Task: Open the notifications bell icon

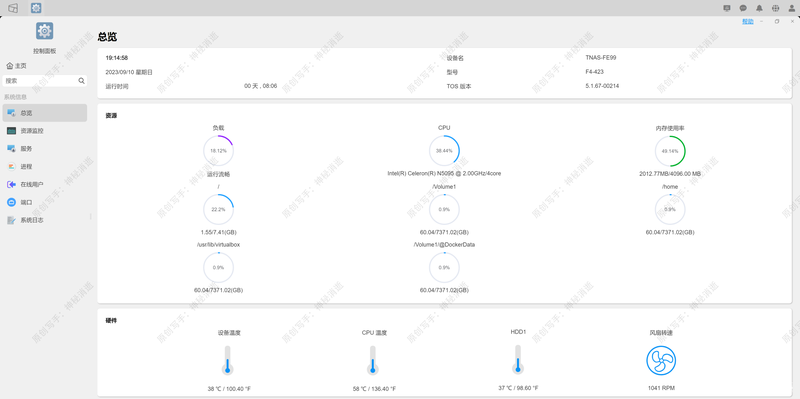Action: coord(759,8)
